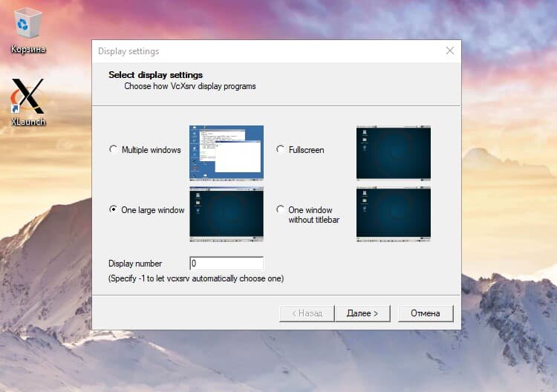
Task: Click the Fullscreen label text
Action: coord(306,150)
